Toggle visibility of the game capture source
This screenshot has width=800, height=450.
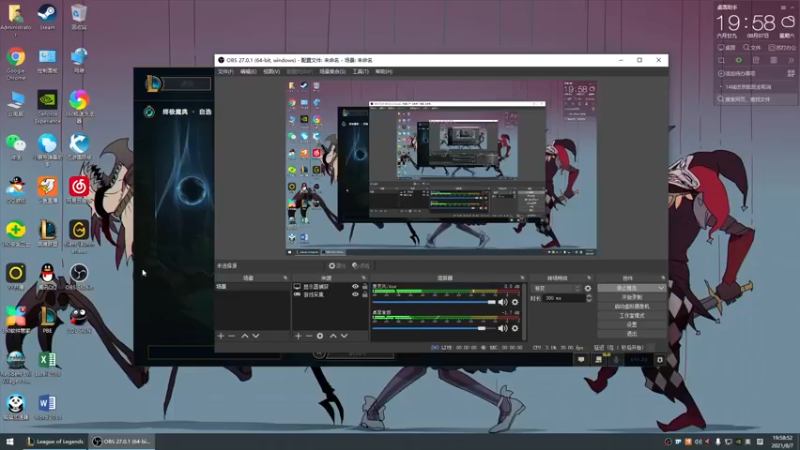click(355, 294)
